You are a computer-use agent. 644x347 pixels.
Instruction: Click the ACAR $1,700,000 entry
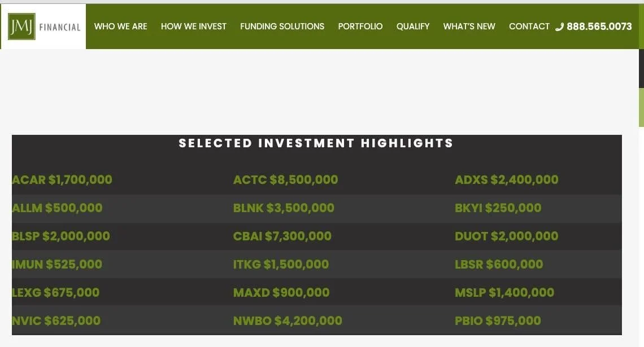(62, 179)
